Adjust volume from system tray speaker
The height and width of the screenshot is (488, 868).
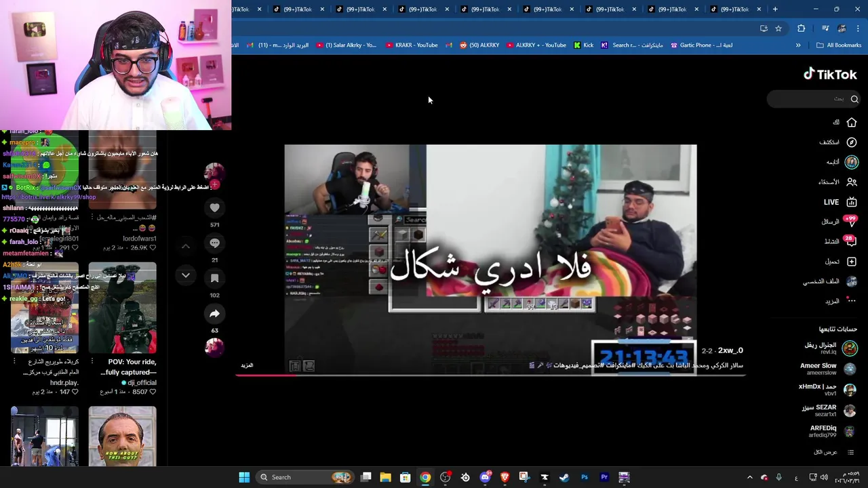825,477
